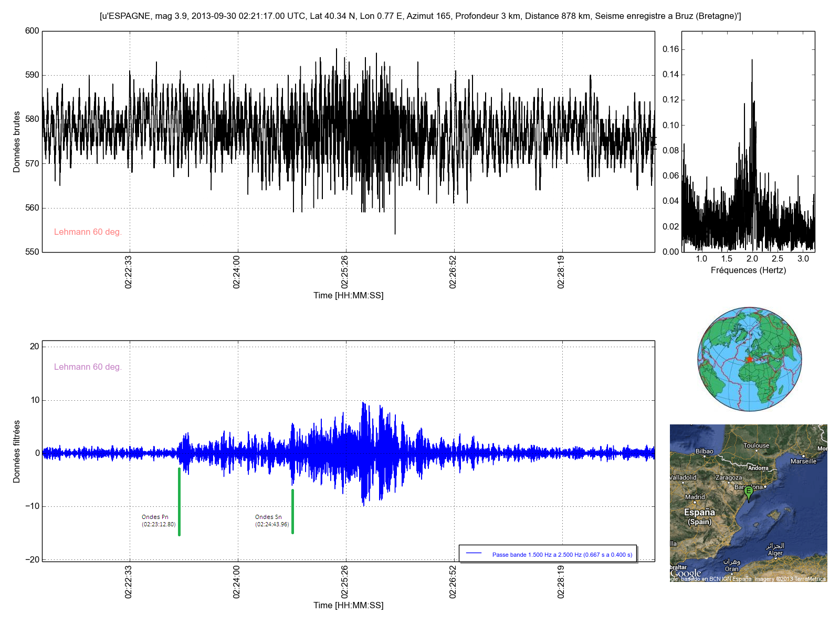Click the Madrid city label on the map
Image resolution: width=840 pixels, height=624 pixels.
tap(695, 497)
